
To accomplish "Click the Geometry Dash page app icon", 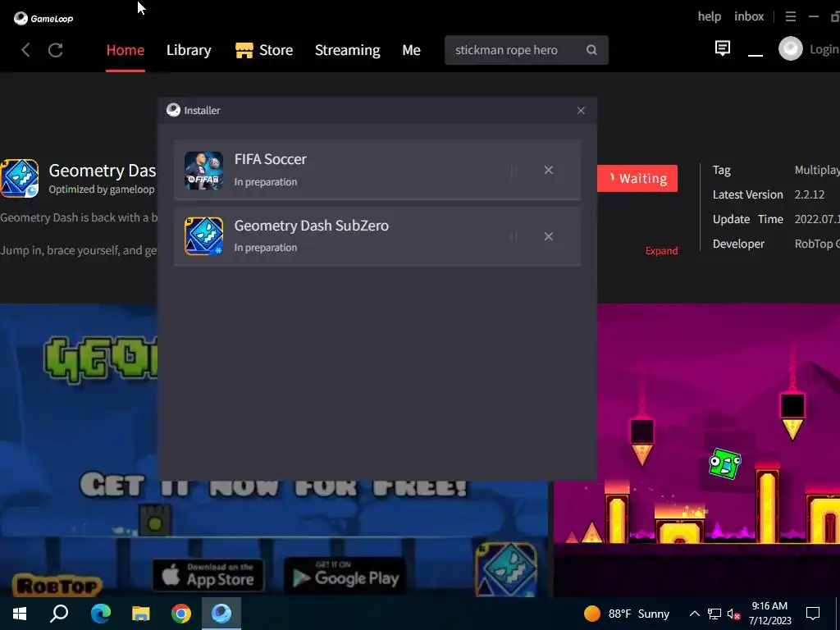I will click(x=20, y=178).
